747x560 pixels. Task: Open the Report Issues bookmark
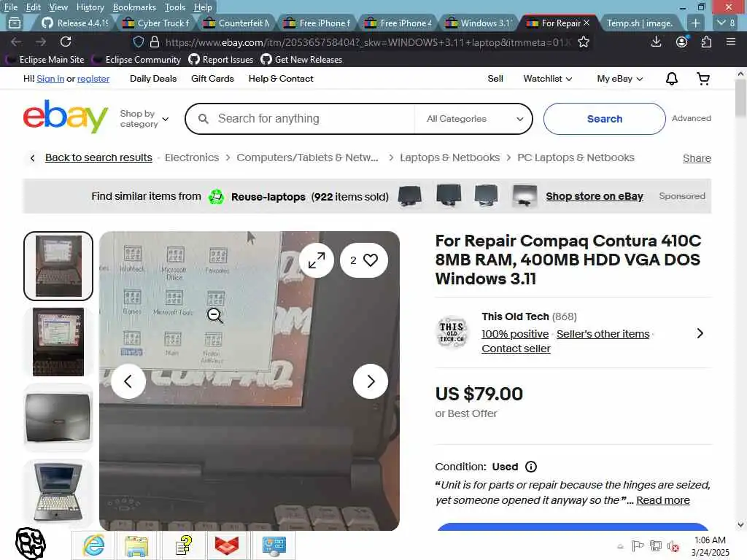(x=221, y=60)
